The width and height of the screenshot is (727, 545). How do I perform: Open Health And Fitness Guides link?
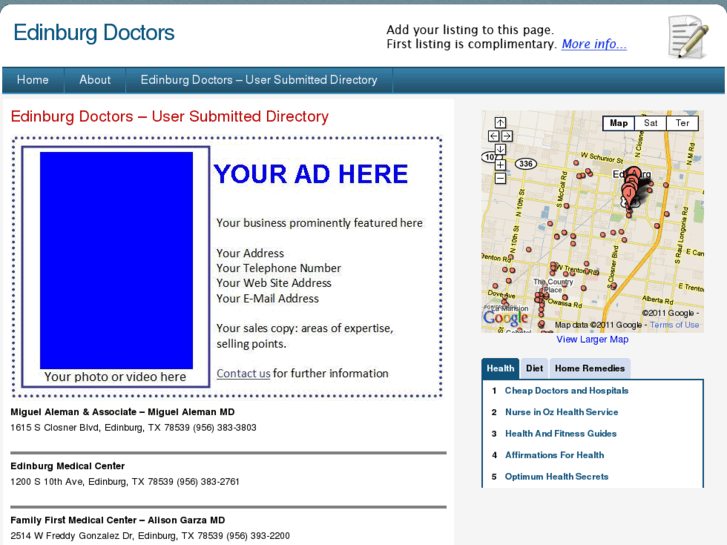coord(561,434)
